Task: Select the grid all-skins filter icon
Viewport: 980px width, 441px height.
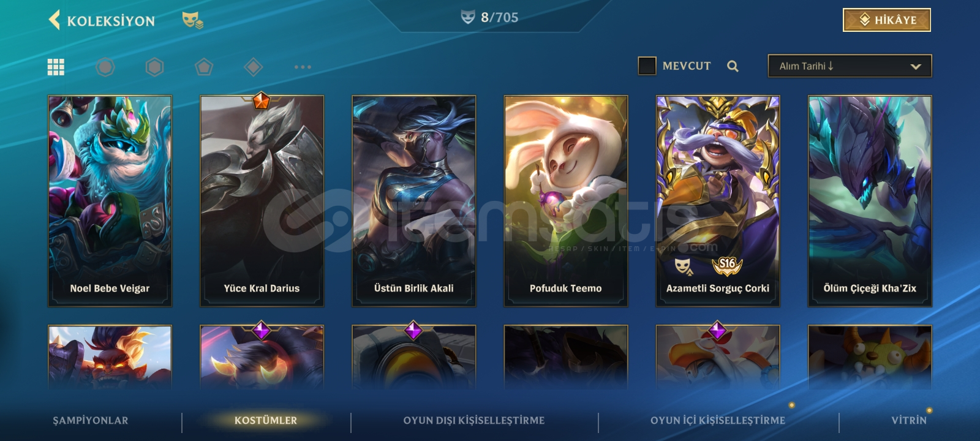Action: 56,67
